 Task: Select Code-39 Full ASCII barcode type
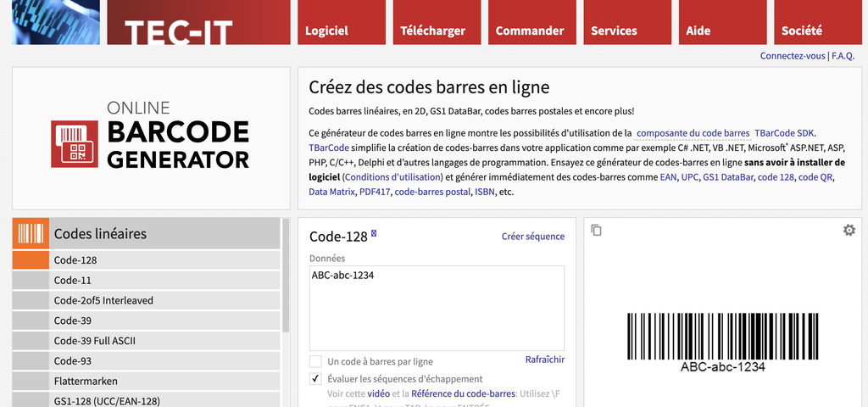(146, 341)
